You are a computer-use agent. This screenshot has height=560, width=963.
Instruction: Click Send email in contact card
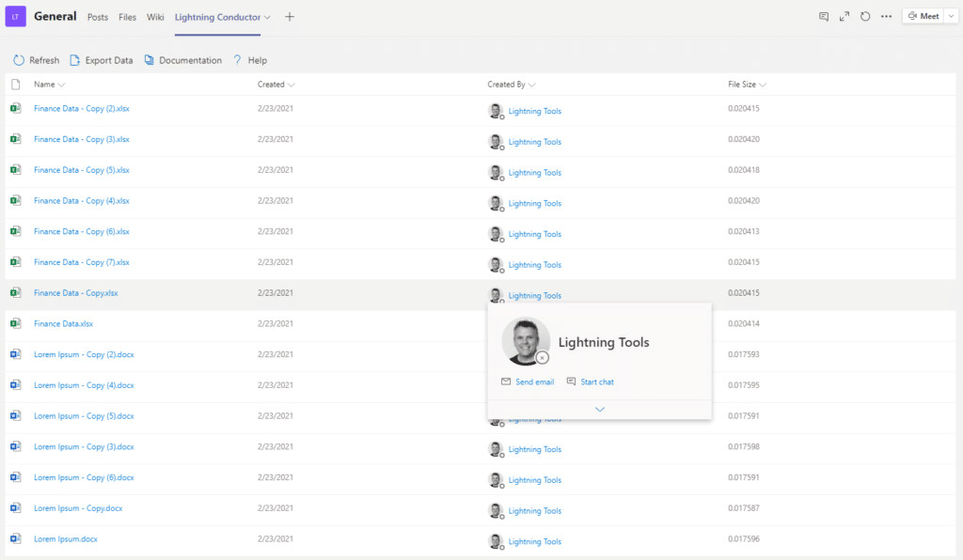tap(534, 381)
